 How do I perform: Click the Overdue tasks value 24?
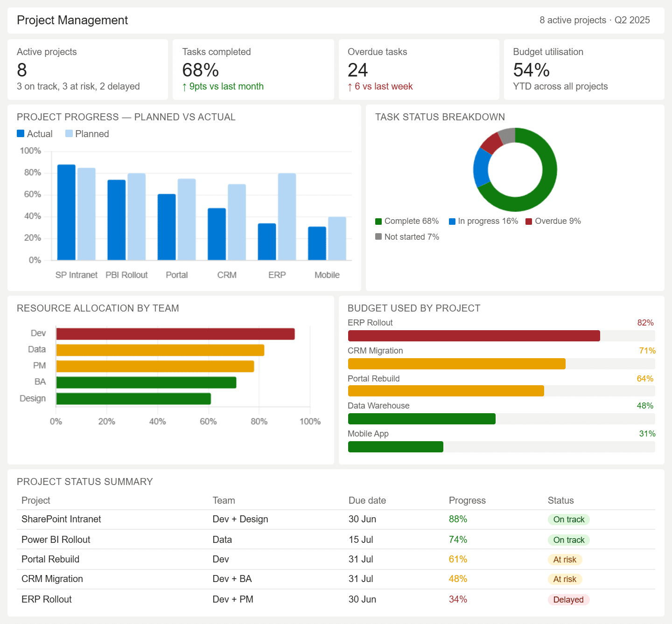coord(358,70)
